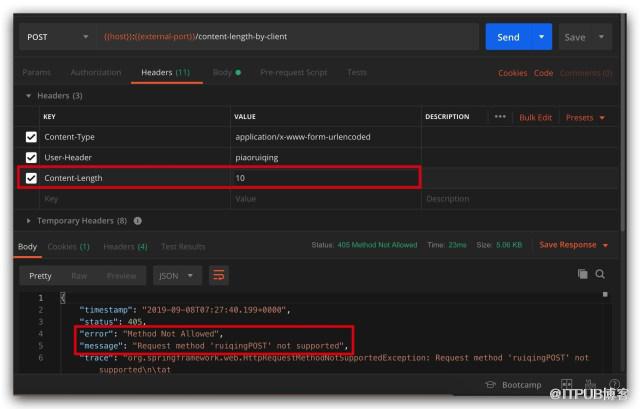Open the Send dropdown arrow
Image resolution: width=640 pixels, height=409 pixels.
point(542,37)
